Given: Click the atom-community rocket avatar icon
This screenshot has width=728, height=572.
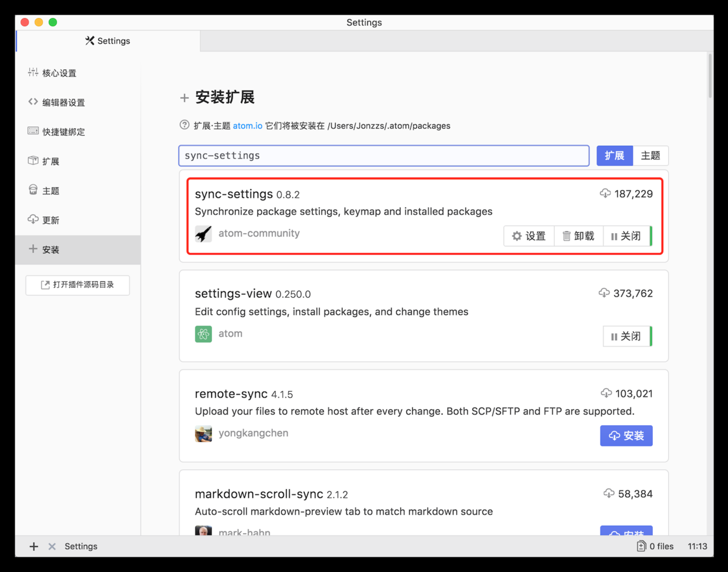Looking at the screenshot, I should tap(203, 234).
